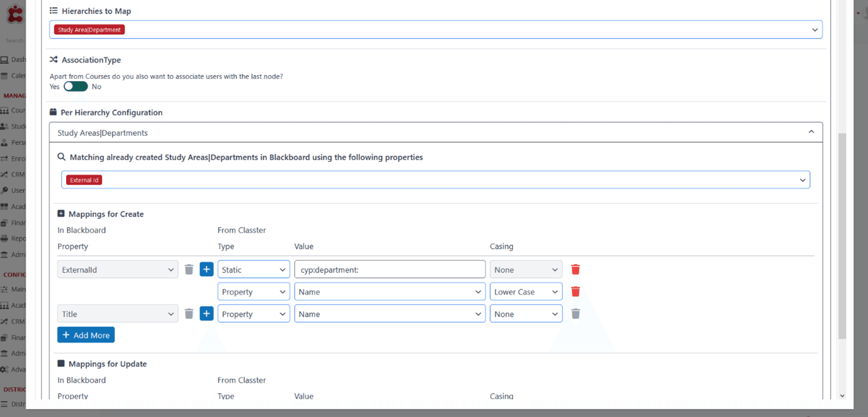This screenshot has width=868, height=417.
Task: Open Casing dropdown in Title row
Action: coord(526,314)
